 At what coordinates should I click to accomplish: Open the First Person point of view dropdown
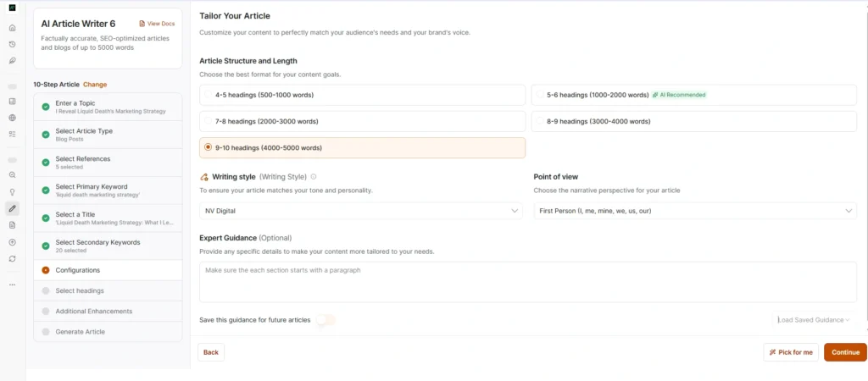[695, 211]
